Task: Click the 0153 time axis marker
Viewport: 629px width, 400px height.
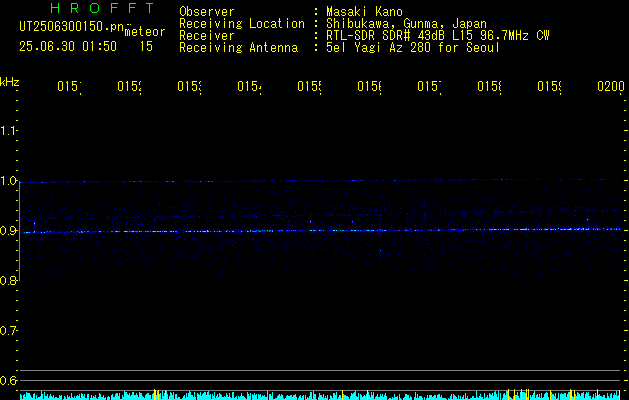Action: (x=189, y=86)
